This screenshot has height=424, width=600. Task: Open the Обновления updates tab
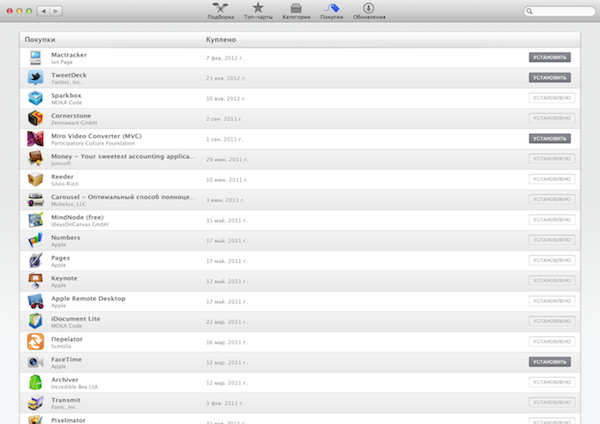tap(369, 11)
